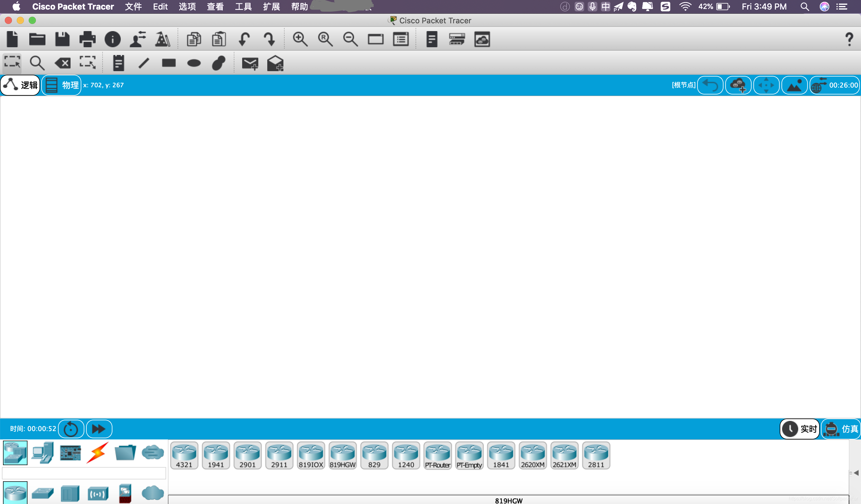
Task: Set the tiled background image
Action: 794,85
